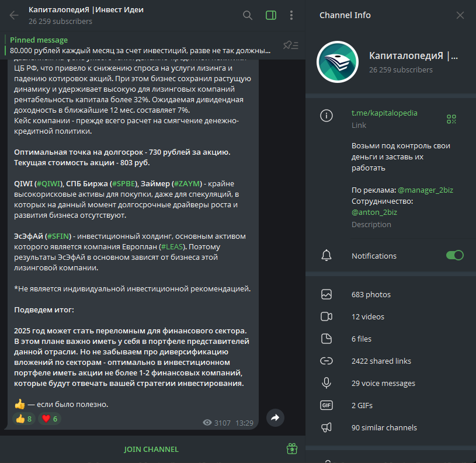Open the gift icon at bottom
The height and width of the screenshot is (463, 476).
(291, 448)
